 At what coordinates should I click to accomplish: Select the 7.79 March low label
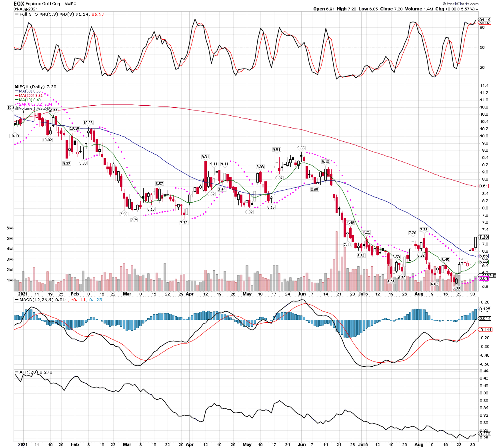[134, 220]
